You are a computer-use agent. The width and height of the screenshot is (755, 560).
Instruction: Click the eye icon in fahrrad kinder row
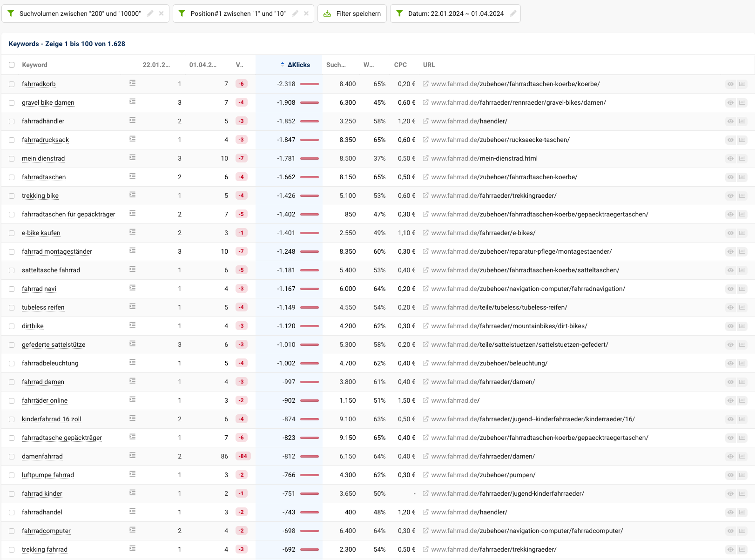(730, 494)
